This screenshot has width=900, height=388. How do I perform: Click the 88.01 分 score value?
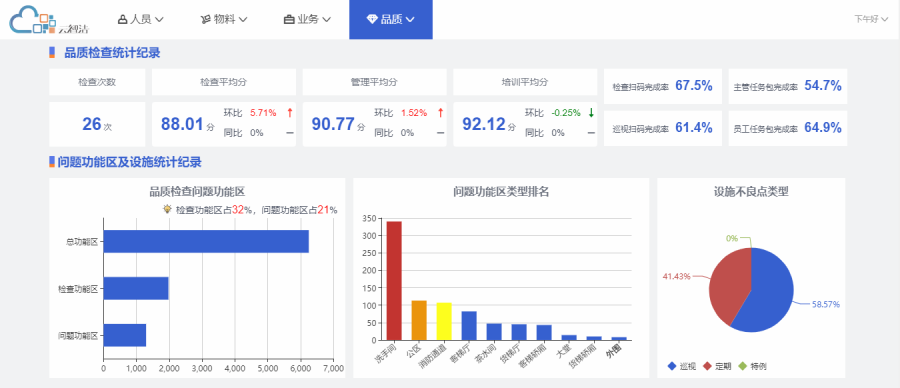tap(188, 124)
